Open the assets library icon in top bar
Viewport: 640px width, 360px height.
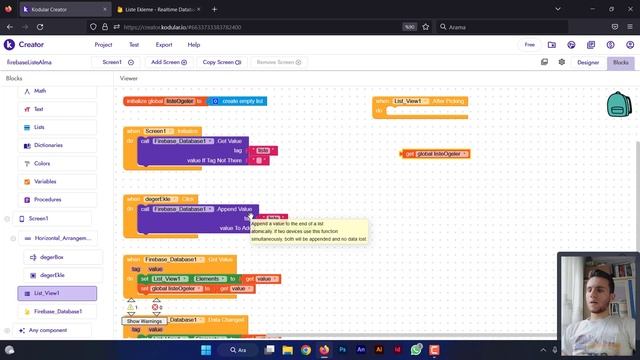point(591,45)
